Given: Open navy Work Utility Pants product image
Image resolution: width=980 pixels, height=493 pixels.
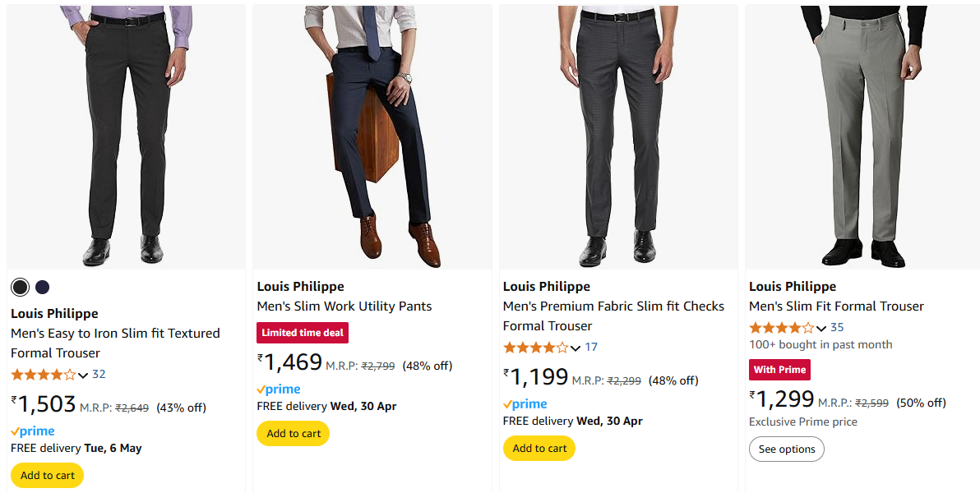Looking at the screenshot, I should [372, 136].
